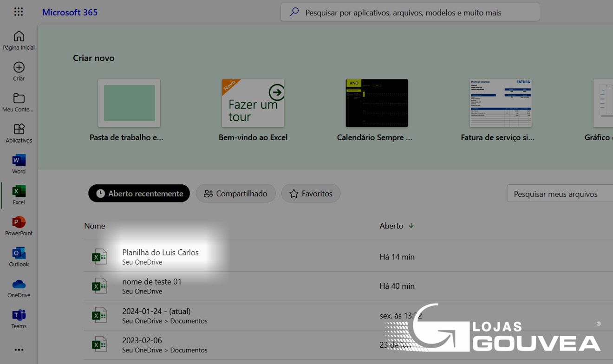Viewport: 613px width, 364px height.
Task: Open the Fazer um tour template
Action: click(253, 103)
